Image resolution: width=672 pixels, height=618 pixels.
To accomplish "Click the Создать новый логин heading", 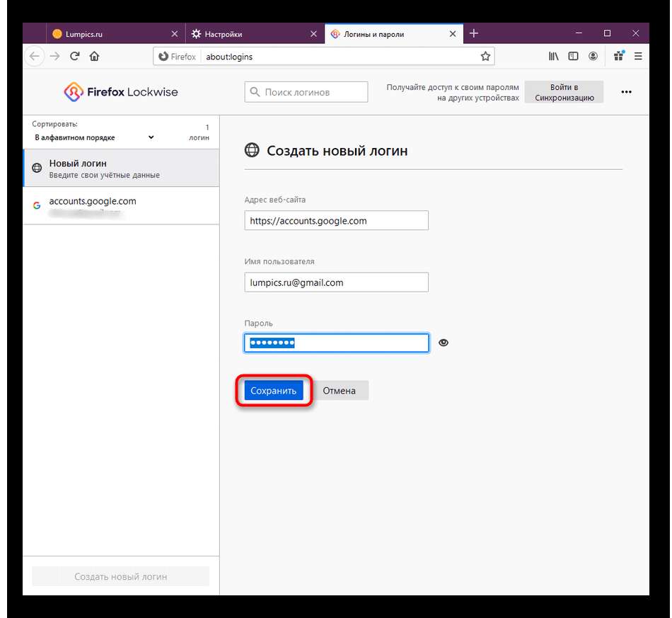I will 337,151.
